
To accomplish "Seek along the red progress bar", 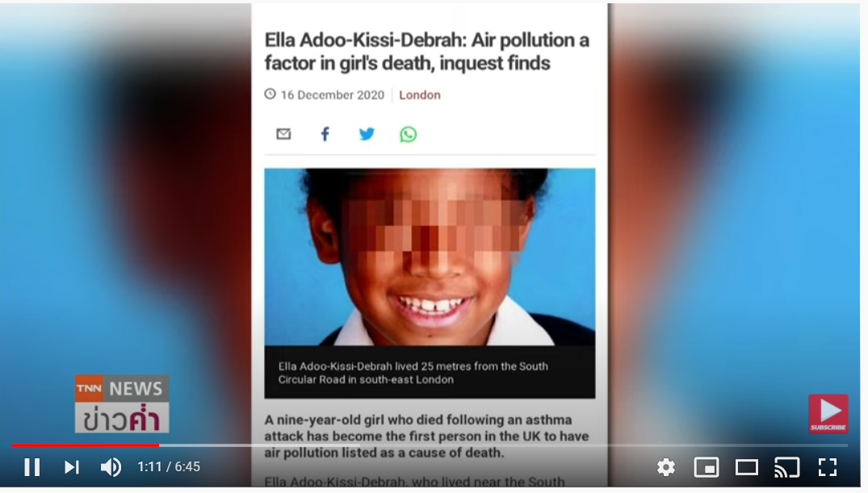I will point(429,445).
